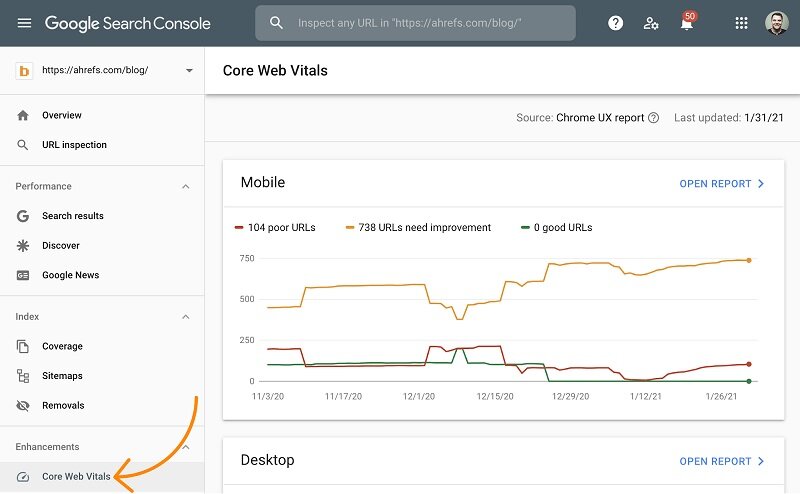Click the Coverage pages icon
The height and width of the screenshot is (494, 800).
pos(23,346)
